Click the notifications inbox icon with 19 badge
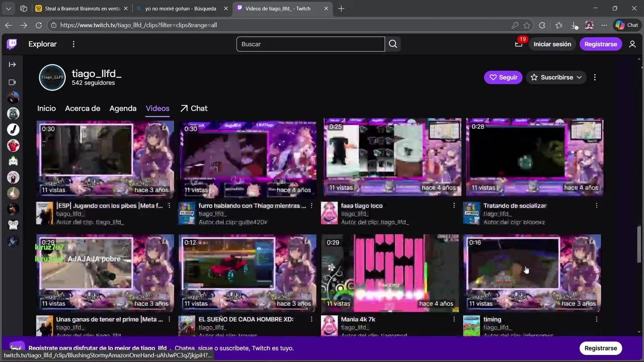Image resolution: width=644 pixels, height=362 pixels. pyautogui.click(x=518, y=44)
